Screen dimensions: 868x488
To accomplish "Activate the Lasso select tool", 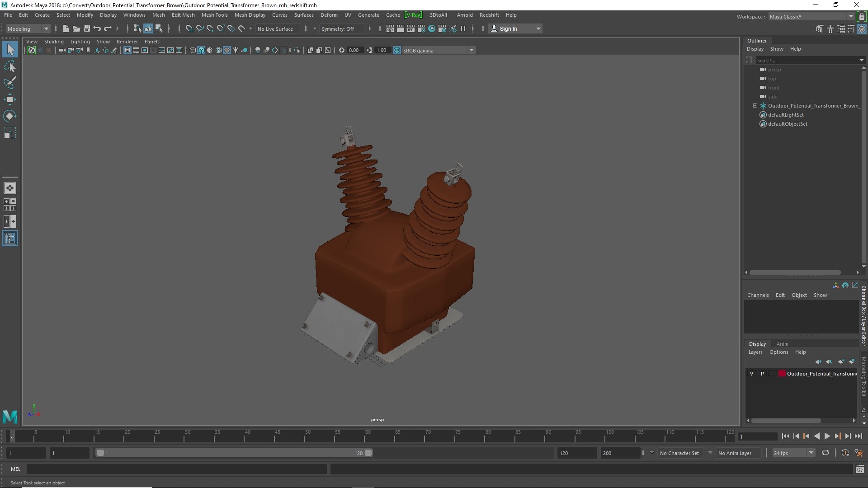I will (x=10, y=66).
